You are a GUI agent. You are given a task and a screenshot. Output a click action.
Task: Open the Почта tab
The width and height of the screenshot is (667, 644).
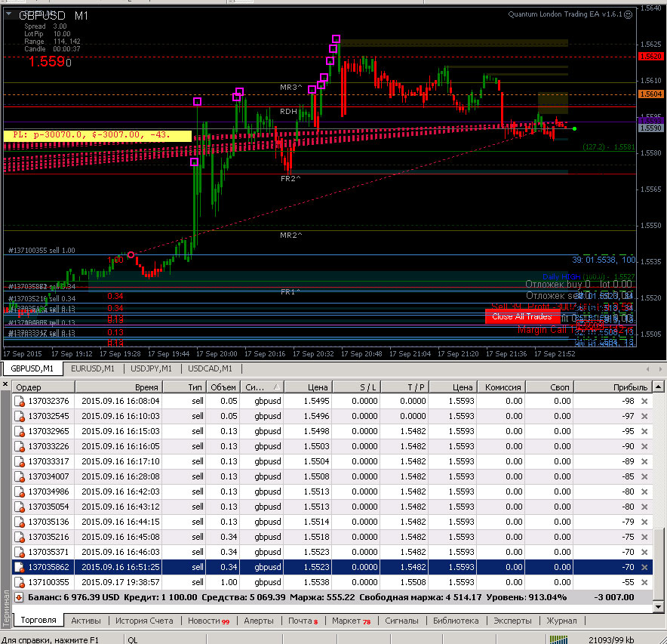(303, 621)
